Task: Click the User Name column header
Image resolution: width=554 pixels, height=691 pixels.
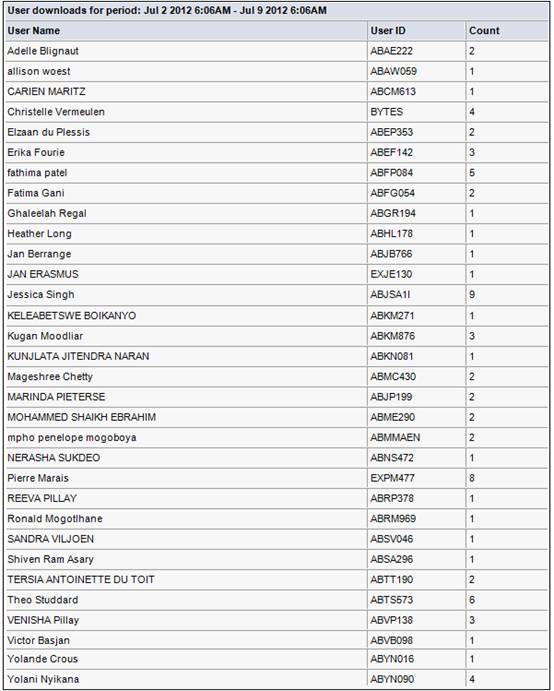Action: pos(33,31)
